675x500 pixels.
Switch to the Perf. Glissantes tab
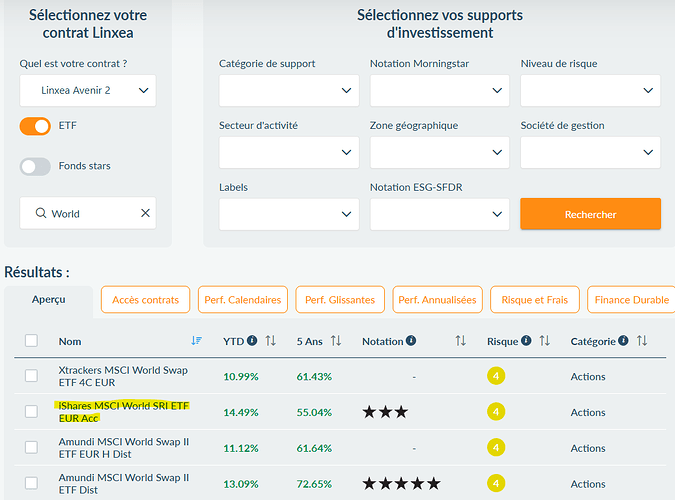340,300
